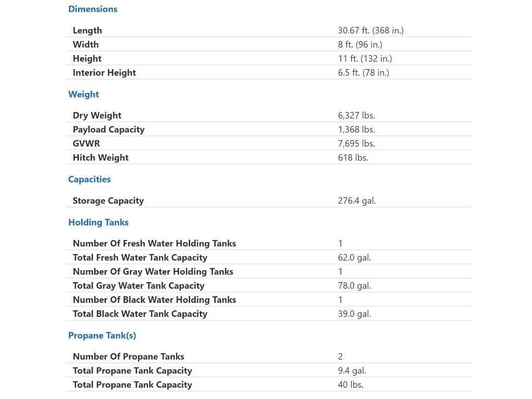Click the Storage Capacity label
532x399 pixels.
108,201
